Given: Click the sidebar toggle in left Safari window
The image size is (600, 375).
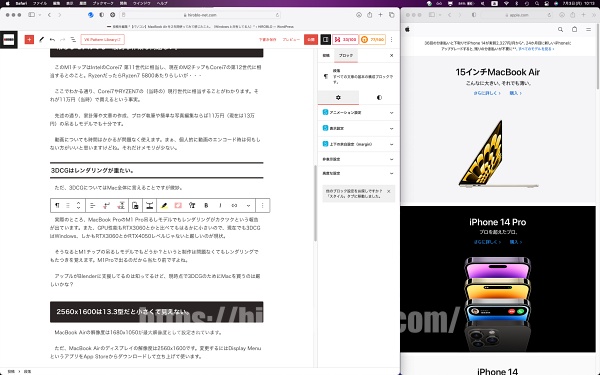Looking at the screenshot, I should pos(32,15).
